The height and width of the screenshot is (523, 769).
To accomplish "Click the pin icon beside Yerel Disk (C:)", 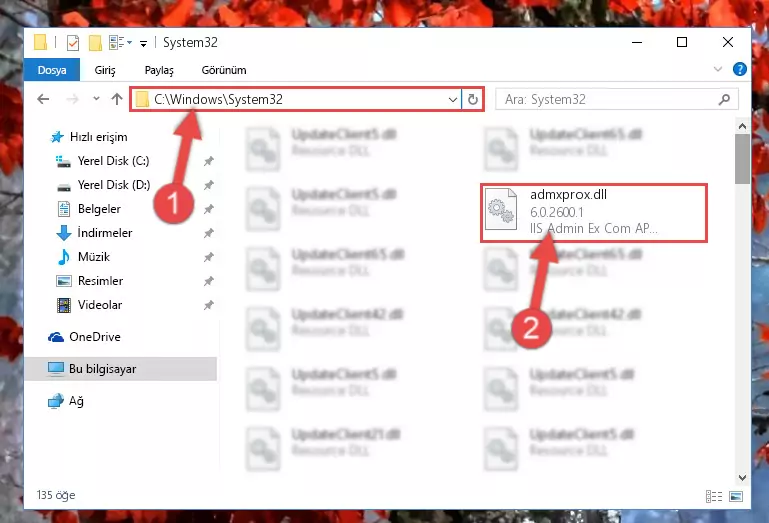I will point(209,161).
